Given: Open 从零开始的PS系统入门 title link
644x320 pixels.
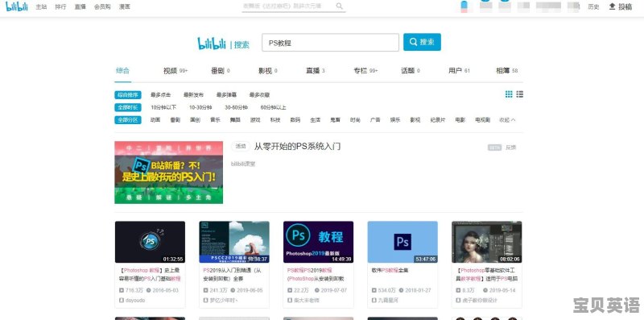Looking at the screenshot, I should tap(297, 147).
